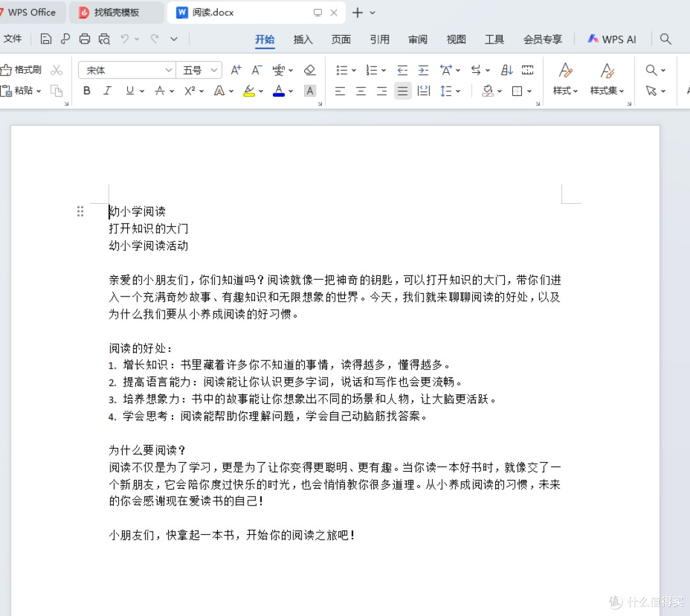Click the new tab plus icon
This screenshot has width=690, height=616.
(x=357, y=13)
